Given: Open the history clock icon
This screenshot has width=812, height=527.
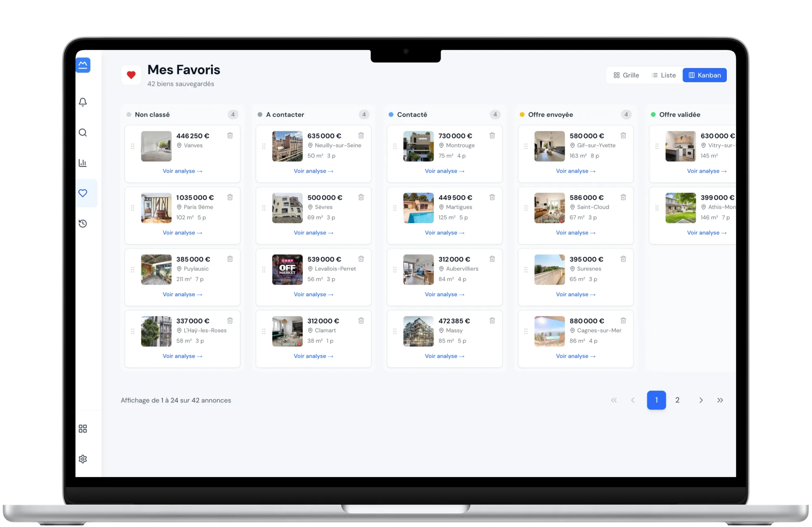Looking at the screenshot, I should tap(83, 224).
